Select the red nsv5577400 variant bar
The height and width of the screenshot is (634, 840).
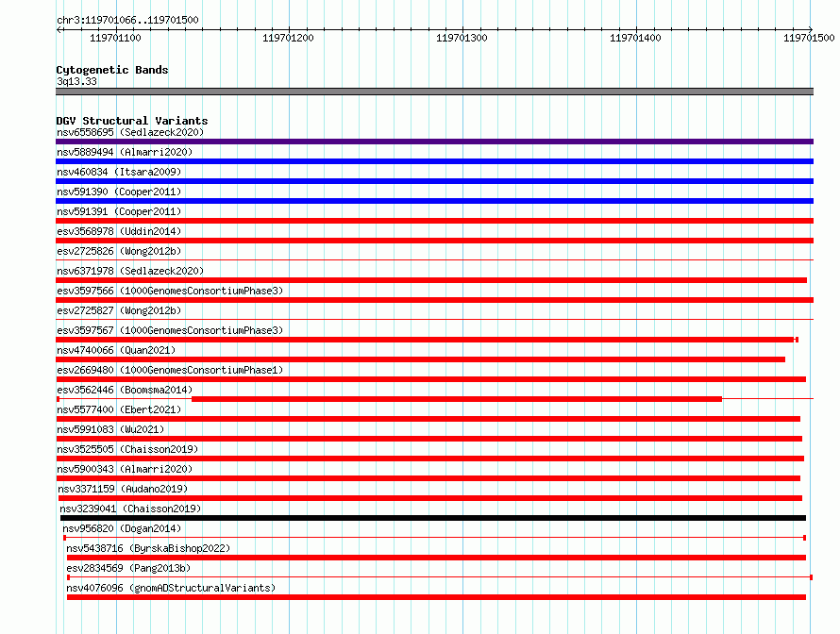428,419
